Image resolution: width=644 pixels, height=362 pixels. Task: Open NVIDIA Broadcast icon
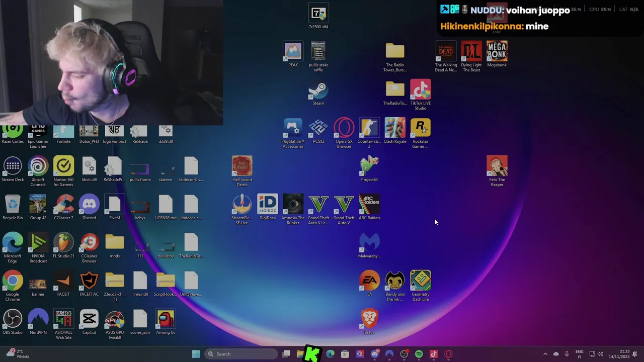pos(38,247)
